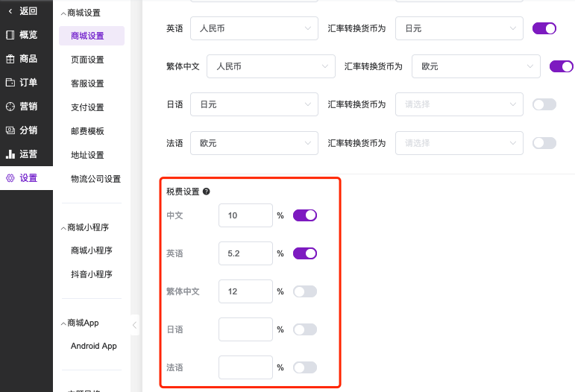The height and width of the screenshot is (392, 575).
Task: Select the 订单 orders icon
Action: [x=10, y=83]
